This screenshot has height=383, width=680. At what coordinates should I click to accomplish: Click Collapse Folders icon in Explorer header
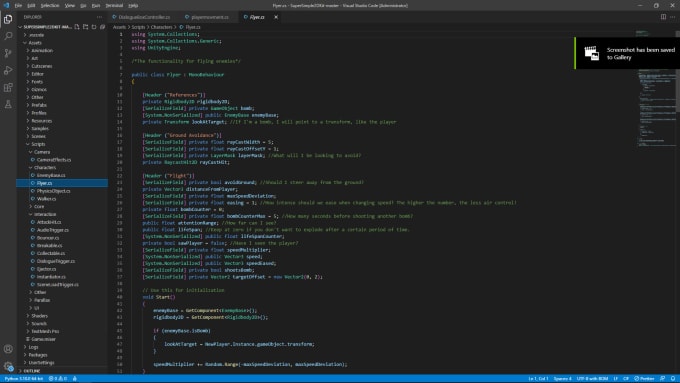click(103, 27)
